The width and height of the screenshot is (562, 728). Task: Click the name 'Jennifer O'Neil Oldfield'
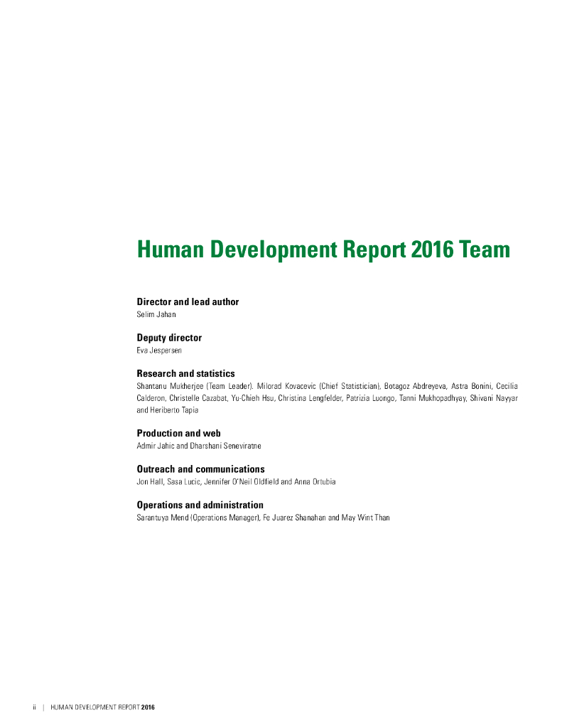pos(242,482)
